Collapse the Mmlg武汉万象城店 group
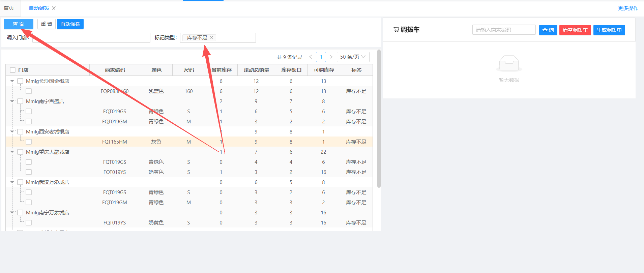644x273 pixels. tap(12, 182)
